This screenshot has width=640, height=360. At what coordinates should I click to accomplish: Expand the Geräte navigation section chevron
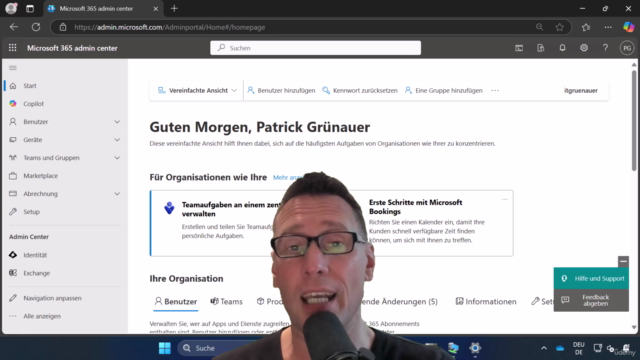(117, 140)
